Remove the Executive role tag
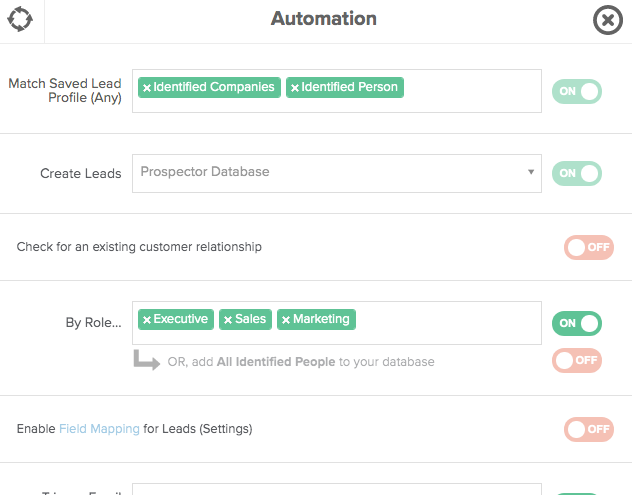 point(147,320)
